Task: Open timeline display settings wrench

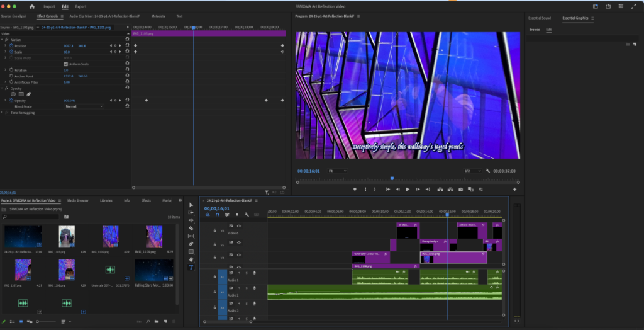Action: (247, 215)
